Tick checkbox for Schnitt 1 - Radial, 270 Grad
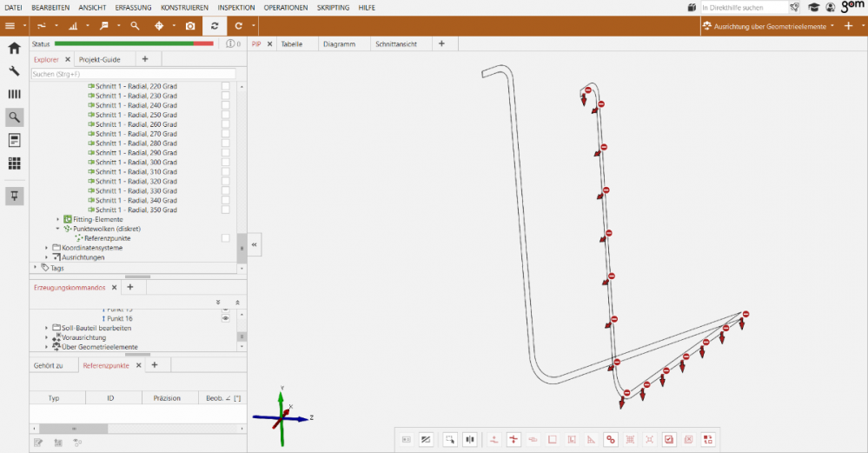Viewport: 868px width, 453px height. click(226, 134)
